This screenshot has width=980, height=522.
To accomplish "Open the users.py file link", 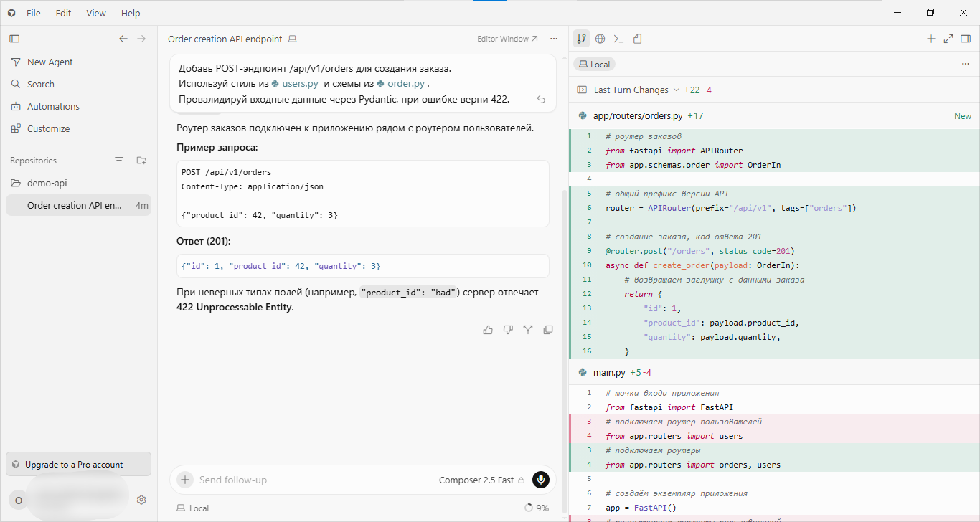I will pyautogui.click(x=295, y=84).
